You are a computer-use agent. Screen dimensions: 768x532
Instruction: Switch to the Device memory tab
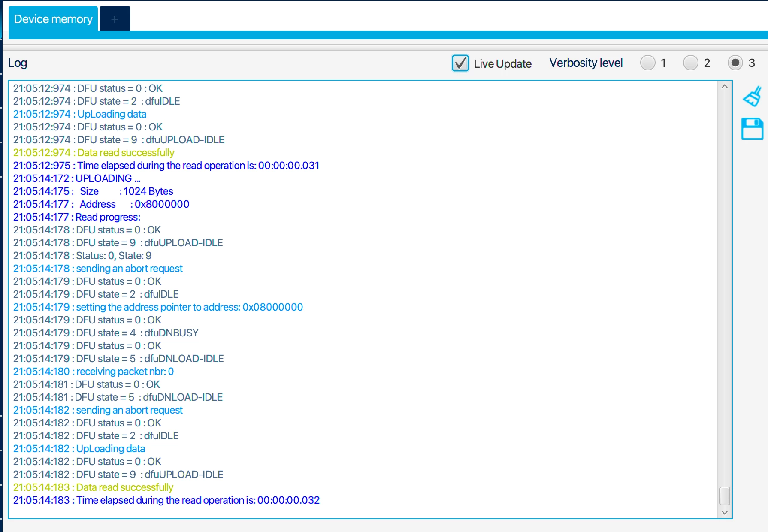tap(53, 19)
